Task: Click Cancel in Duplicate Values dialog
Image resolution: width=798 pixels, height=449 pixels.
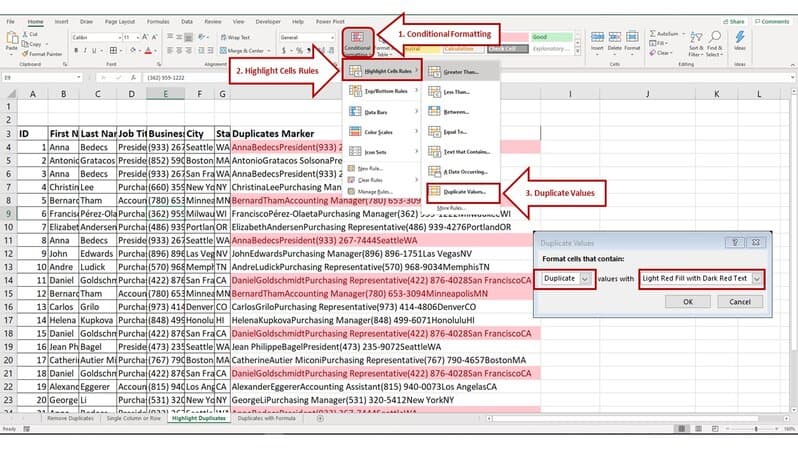Action: (740, 301)
